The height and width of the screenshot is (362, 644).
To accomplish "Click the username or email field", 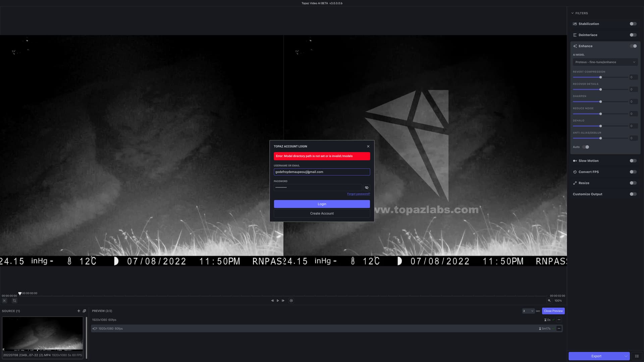I will (322, 172).
